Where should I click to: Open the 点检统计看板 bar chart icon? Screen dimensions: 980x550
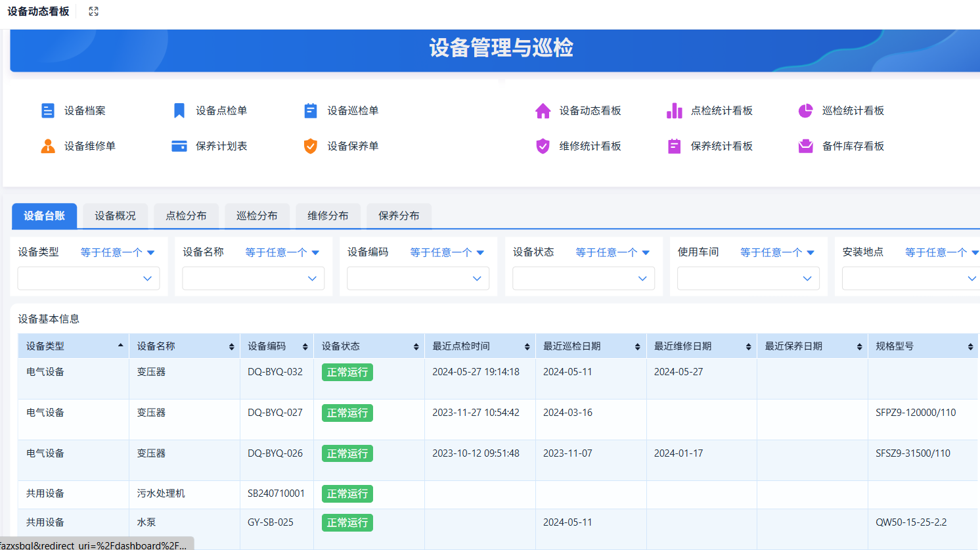674,110
